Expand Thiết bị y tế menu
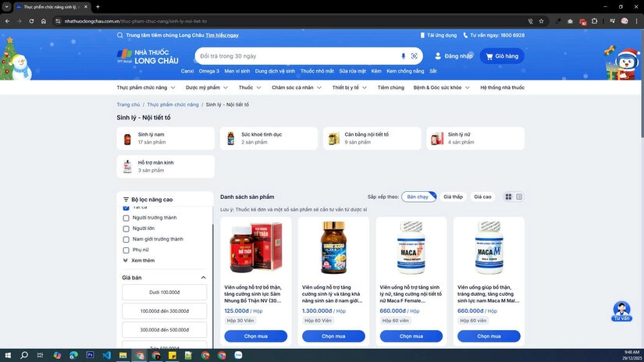Viewport: 644px width, 362px height. 350,87
